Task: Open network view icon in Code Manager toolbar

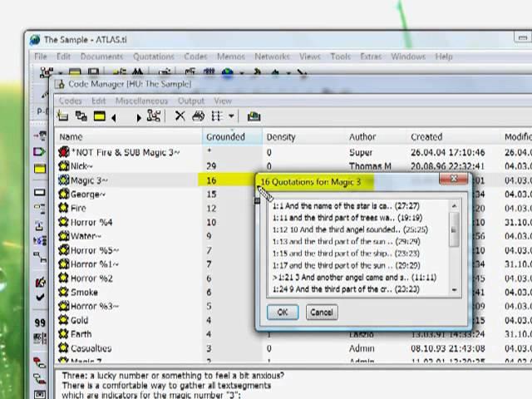Action: [154, 116]
